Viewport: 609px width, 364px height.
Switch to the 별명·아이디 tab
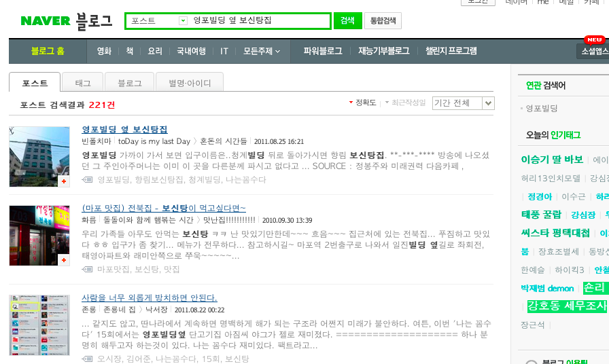pyautogui.click(x=190, y=82)
